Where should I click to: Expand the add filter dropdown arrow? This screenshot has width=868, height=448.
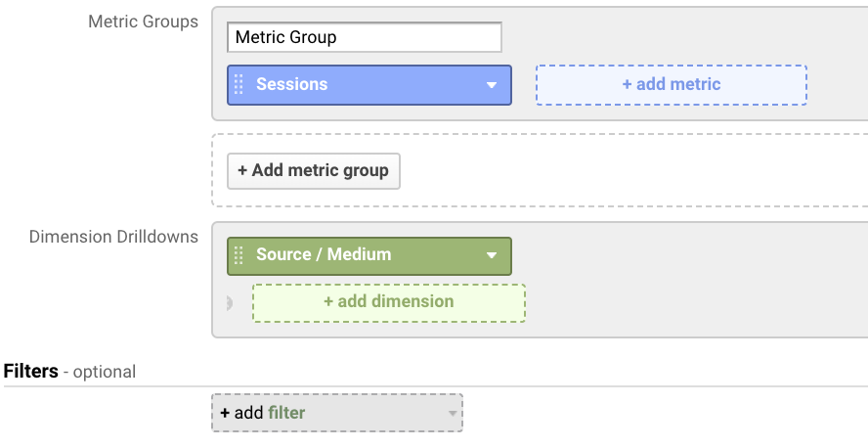452,414
